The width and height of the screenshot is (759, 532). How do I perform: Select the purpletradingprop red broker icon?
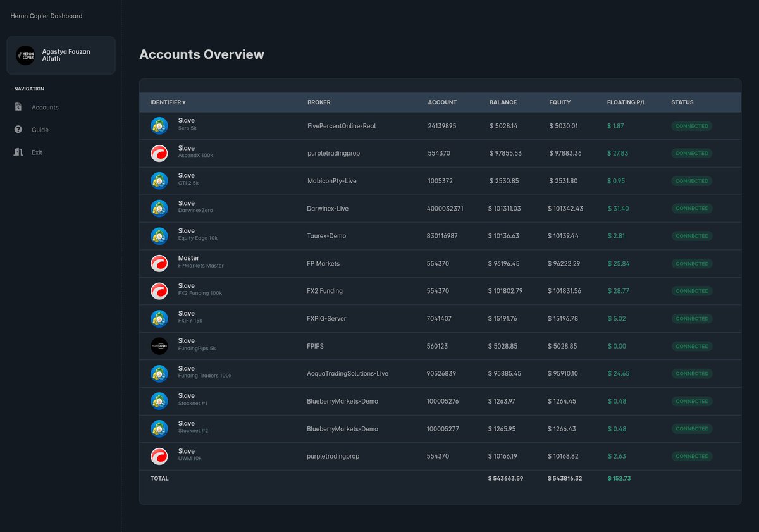(159, 152)
